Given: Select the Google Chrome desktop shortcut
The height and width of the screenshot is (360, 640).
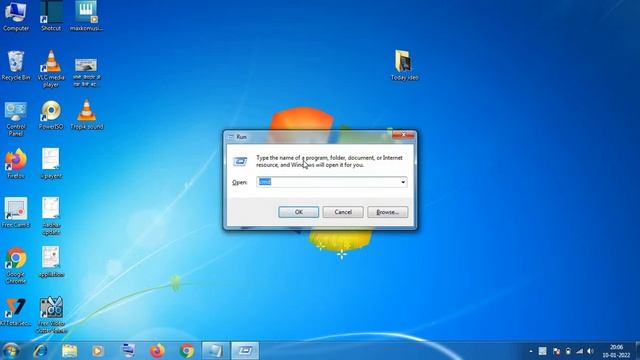Looking at the screenshot, I should (16, 265).
